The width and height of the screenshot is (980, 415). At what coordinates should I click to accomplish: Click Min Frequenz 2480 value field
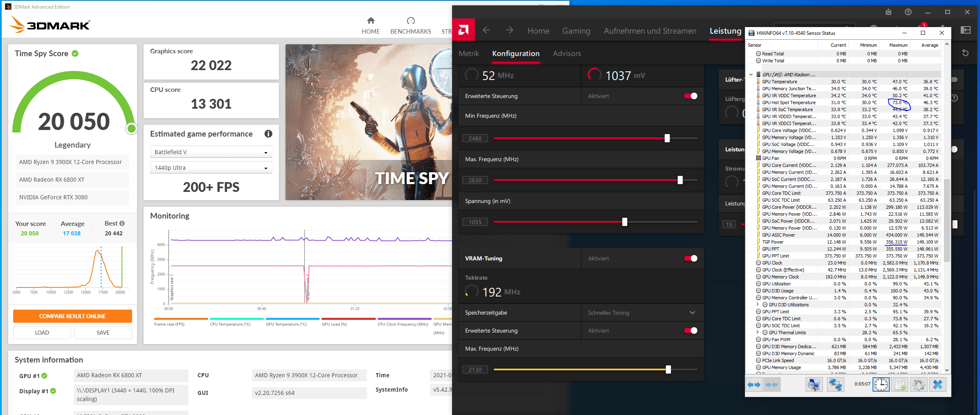click(475, 138)
